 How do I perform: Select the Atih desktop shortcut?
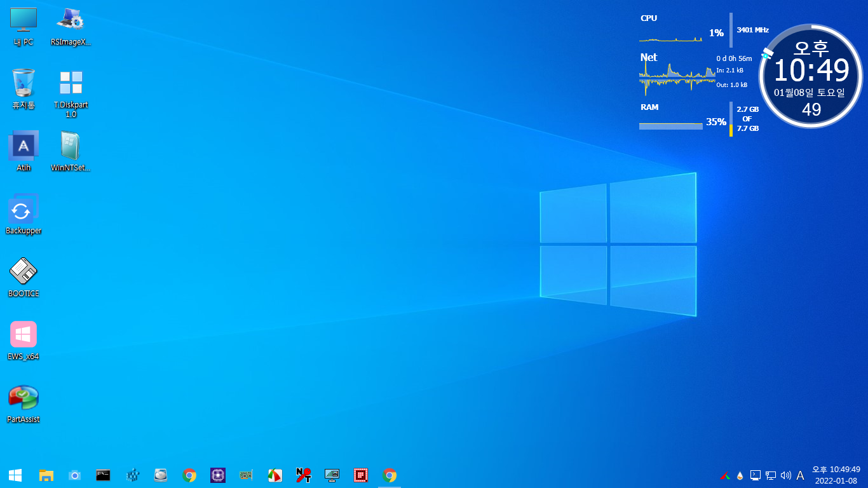[24, 152]
